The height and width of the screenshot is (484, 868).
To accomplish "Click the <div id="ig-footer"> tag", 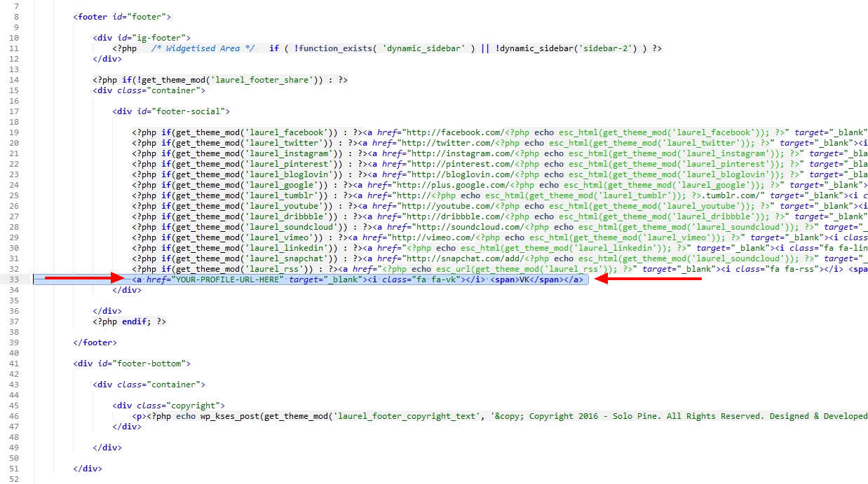I will click(x=142, y=38).
